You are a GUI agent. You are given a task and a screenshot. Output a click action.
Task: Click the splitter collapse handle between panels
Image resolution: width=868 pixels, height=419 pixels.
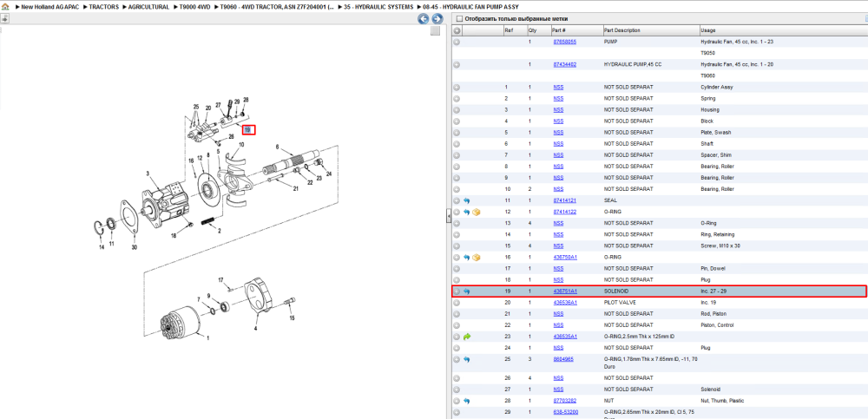[449, 216]
